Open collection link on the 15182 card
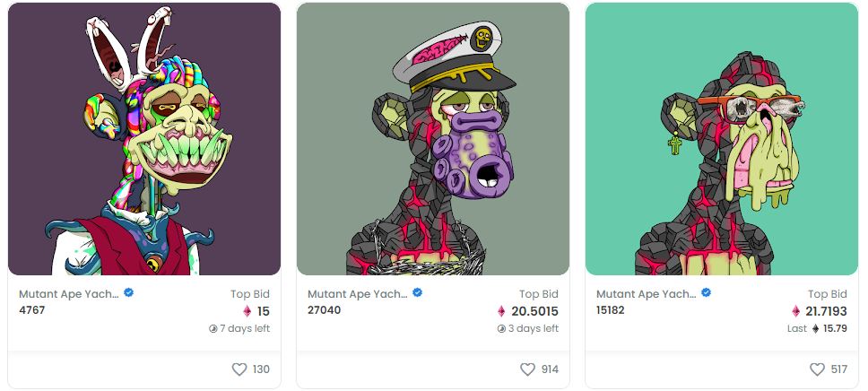Viewport: 868px width, 391px height. 646,294
